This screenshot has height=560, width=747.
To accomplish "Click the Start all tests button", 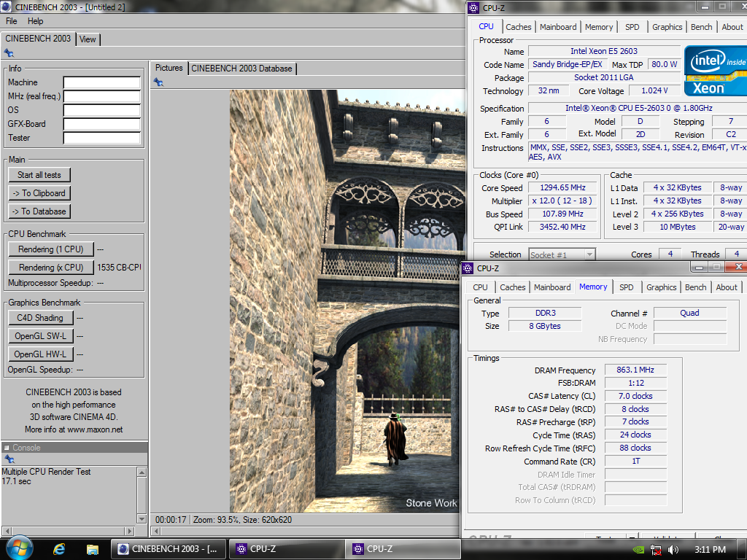I will click(x=39, y=175).
